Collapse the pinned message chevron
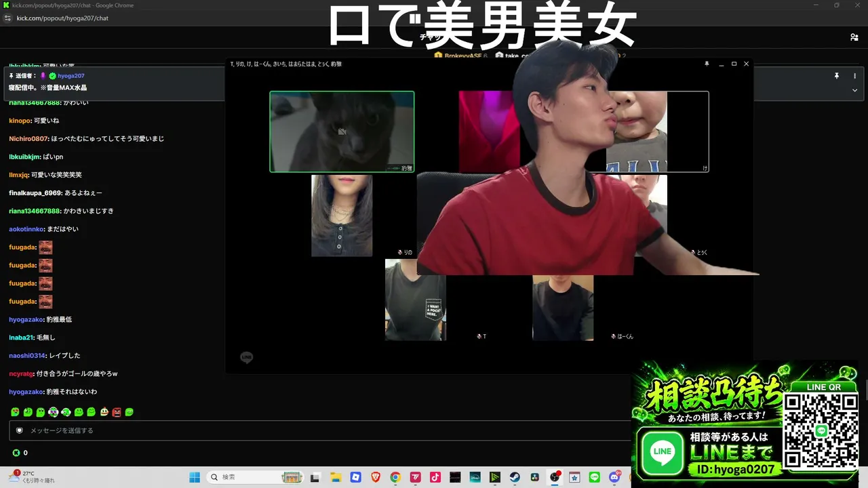The image size is (868, 488). pos(854,90)
